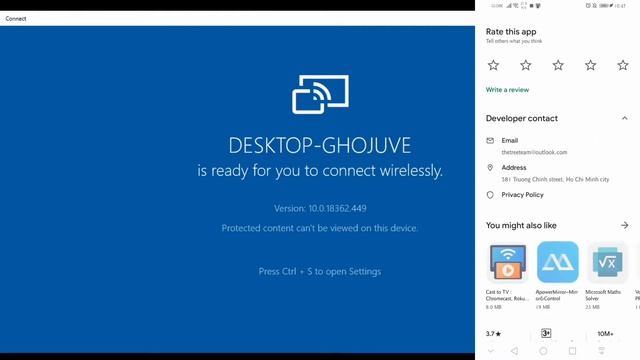Tap the Address location pin icon
The height and width of the screenshot is (360, 640).
point(490,167)
